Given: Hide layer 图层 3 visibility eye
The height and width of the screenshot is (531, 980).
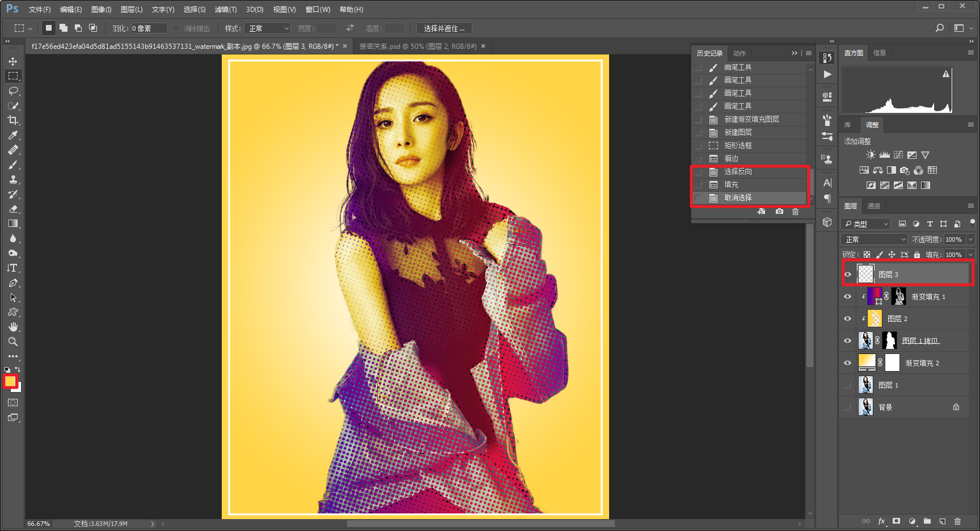Looking at the screenshot, I should (848, 275).
